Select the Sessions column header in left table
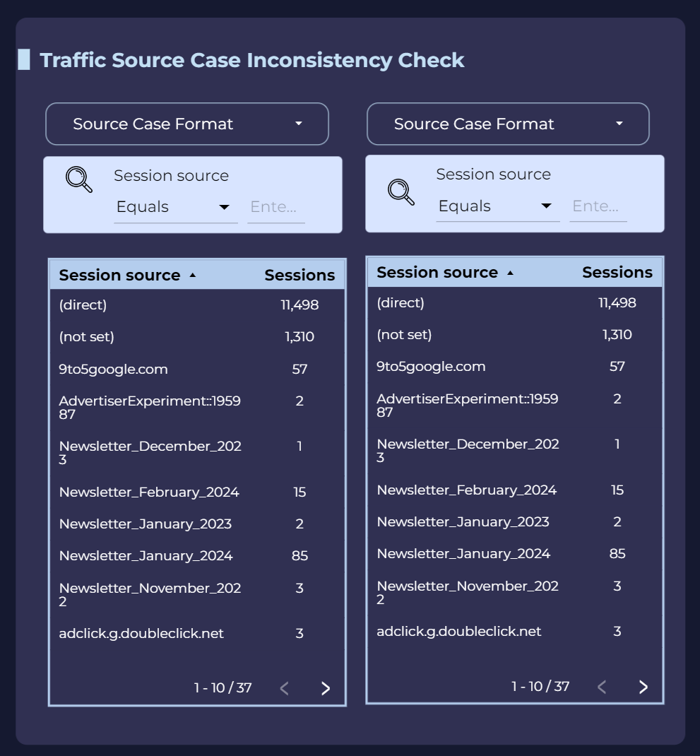The height and width of the screenshot is (756, 700). tap(299, 275)
